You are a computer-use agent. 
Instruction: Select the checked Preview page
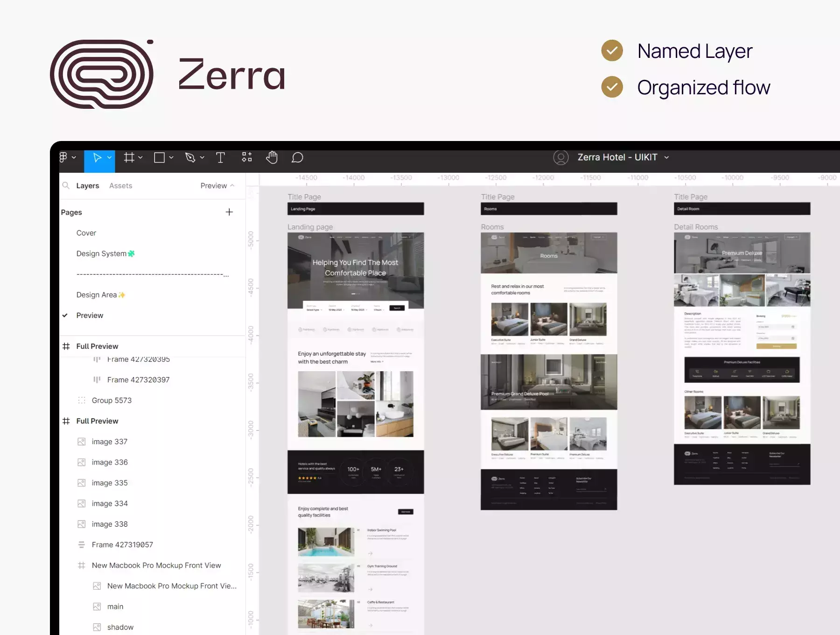click(x=90, y=315)
